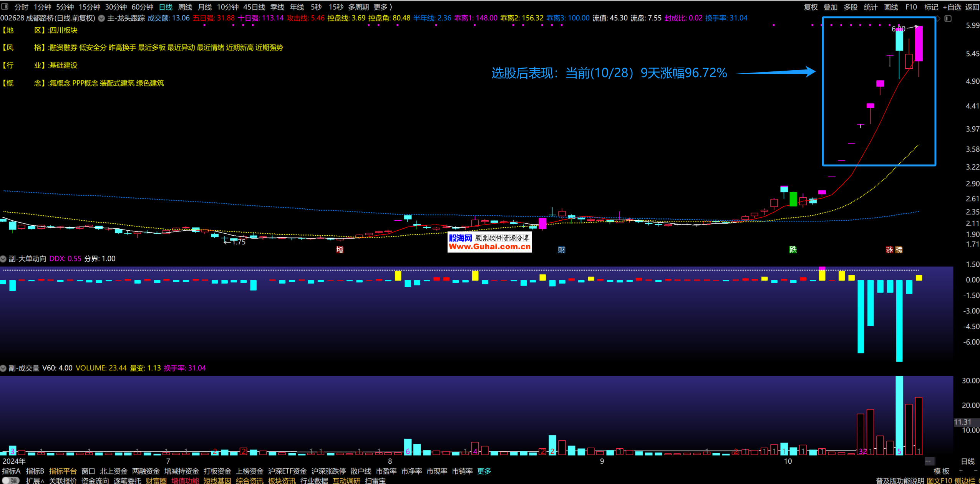The width and height of the screenshot is (980, 484).
Task: Toggle the 弹 switch at bottom-left
Action: click(10, 481)
